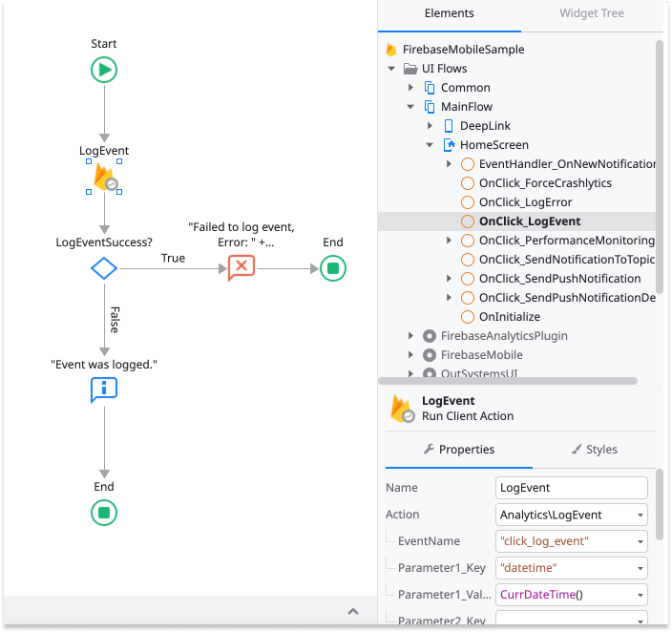
Task: Click the elements tree vertical scrollbar
Action: (660, 167)
